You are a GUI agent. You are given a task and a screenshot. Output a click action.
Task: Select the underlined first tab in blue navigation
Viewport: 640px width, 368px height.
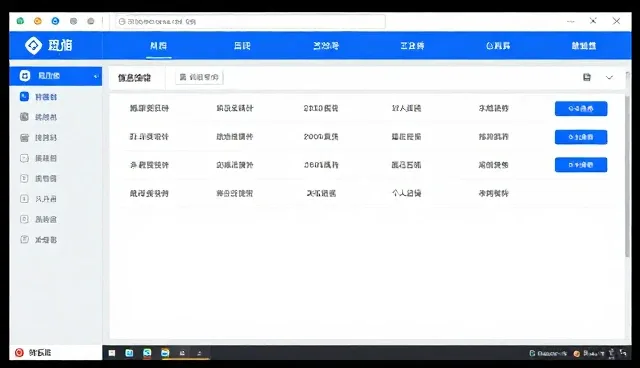(x=158, y=46)
